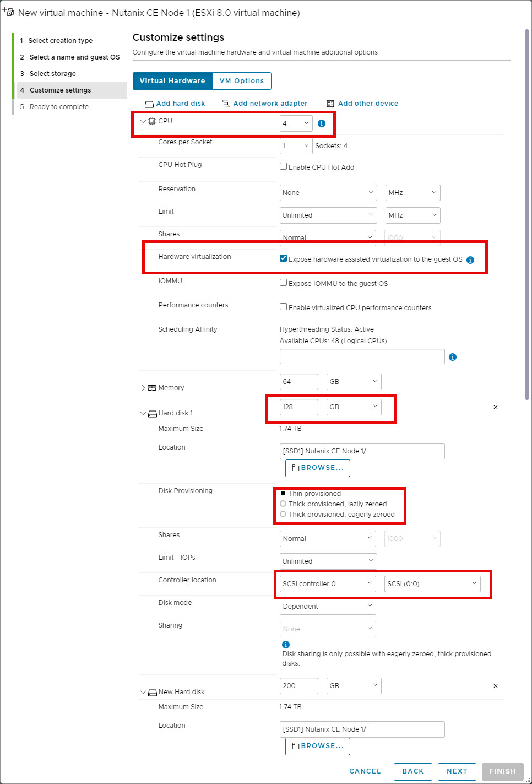Click the NEXT button
The width and height of the screenshot is (532, 784).
pos(457,771)
